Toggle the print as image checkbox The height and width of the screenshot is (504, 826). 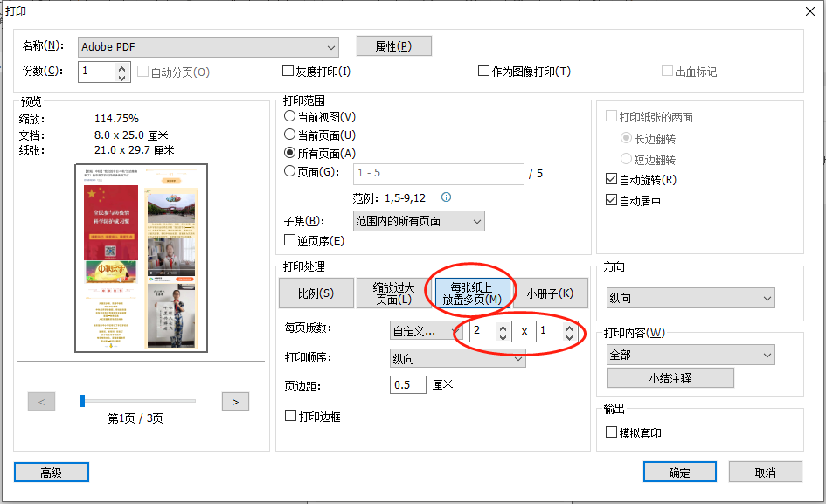pos(484,72)
